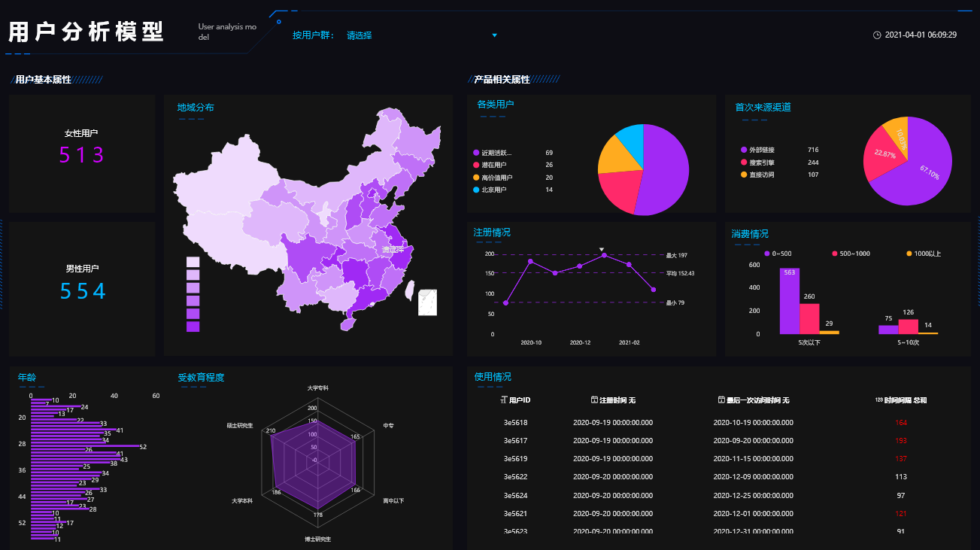Click the text-type icon before 用户ID header
Image resolution: width=980 pixels, height=550 pixels.
coord(503,400)
